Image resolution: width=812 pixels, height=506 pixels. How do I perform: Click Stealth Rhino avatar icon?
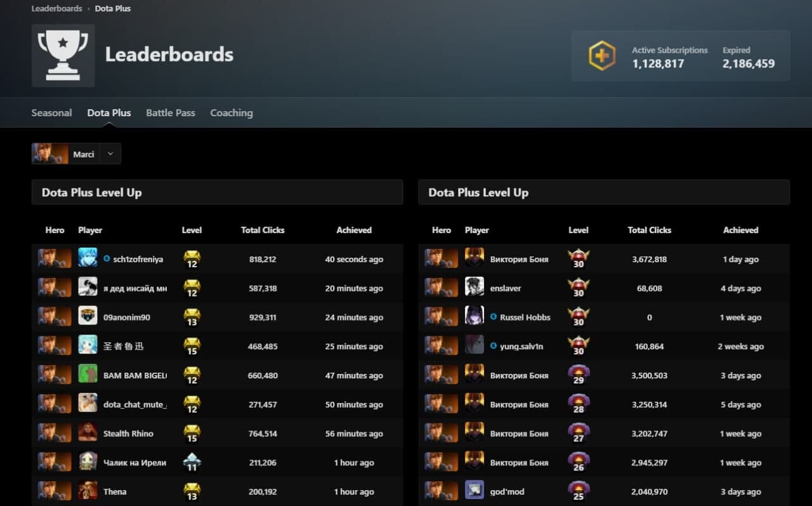point(88,433)
